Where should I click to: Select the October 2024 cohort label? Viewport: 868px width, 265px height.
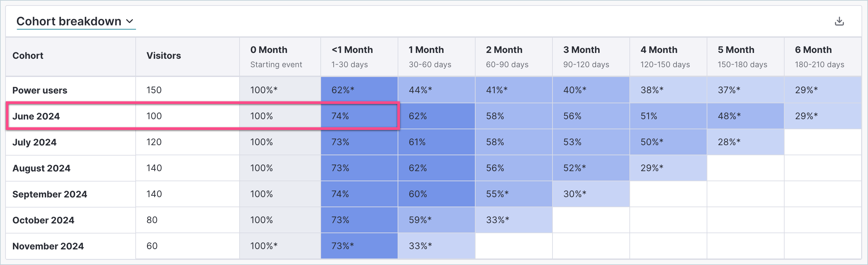pyautogui.click(x=43, y=220)
